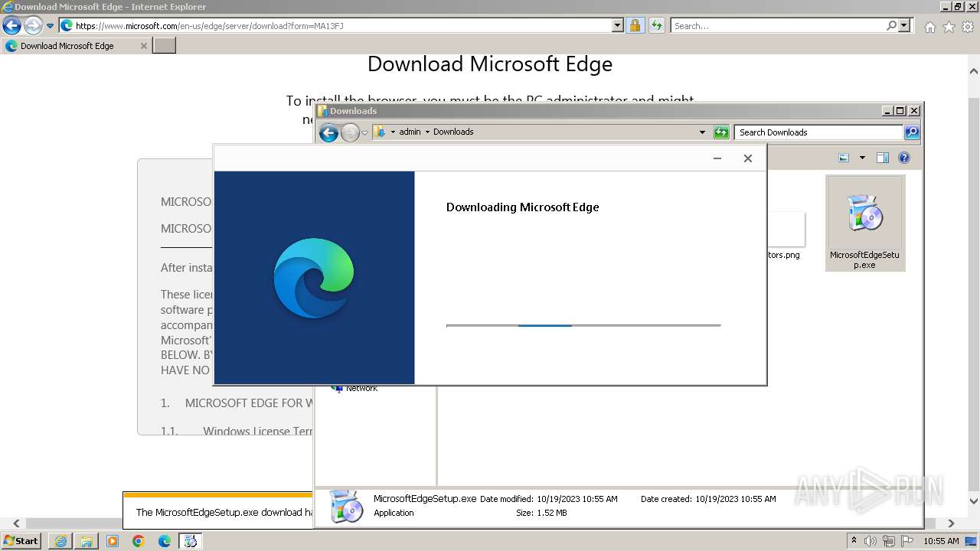Click admin in the Downloads breadcrumb

click(x=410, y=132)
